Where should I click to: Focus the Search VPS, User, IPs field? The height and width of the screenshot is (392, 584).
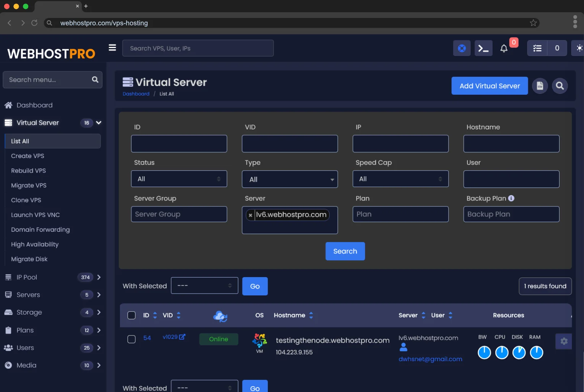coord(198,48)
